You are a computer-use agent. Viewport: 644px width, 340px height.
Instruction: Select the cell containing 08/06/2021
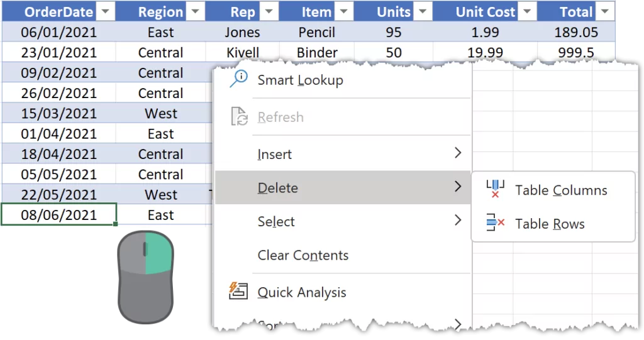click(58, 215)
